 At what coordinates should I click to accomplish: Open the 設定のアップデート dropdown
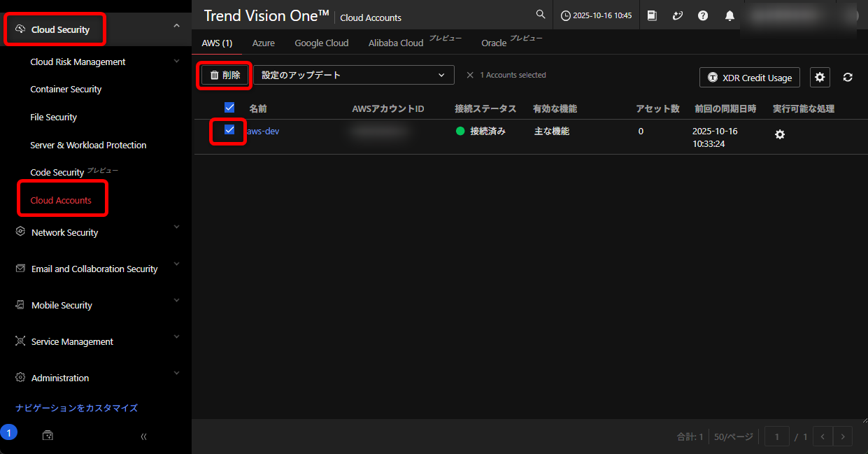coord(353,75)
